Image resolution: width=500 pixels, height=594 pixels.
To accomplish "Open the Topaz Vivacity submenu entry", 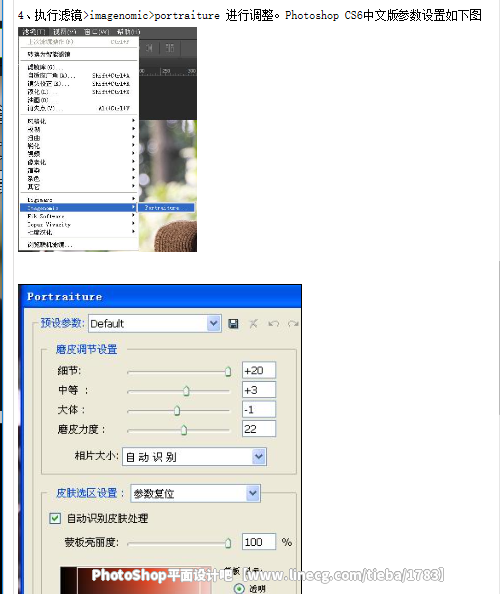I will 79,224.
